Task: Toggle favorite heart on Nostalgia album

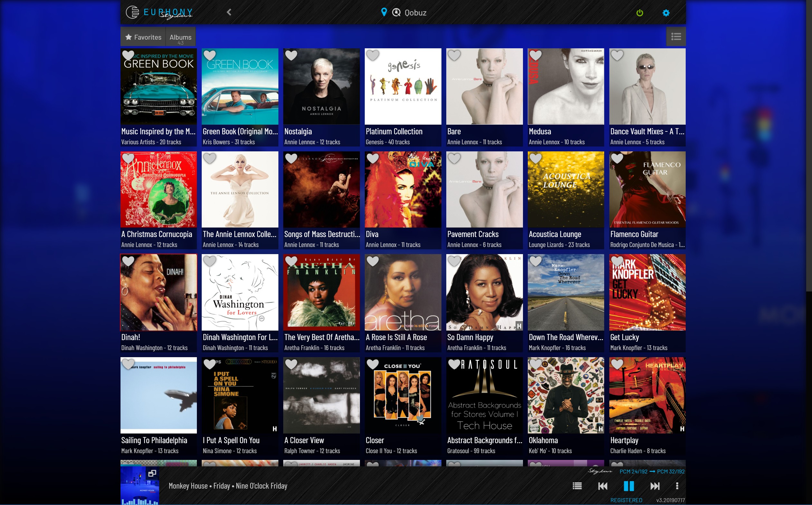Action: (x=291, y=55)
